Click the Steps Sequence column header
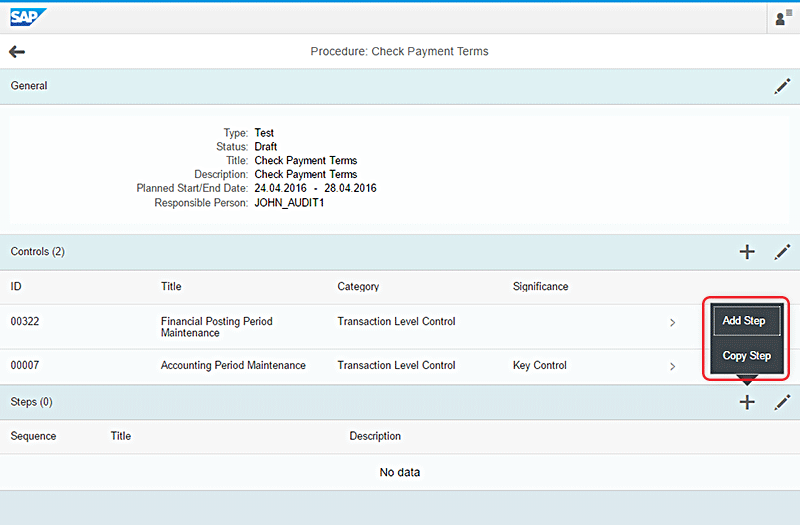800x525 pixels. (x=33, y=436)
